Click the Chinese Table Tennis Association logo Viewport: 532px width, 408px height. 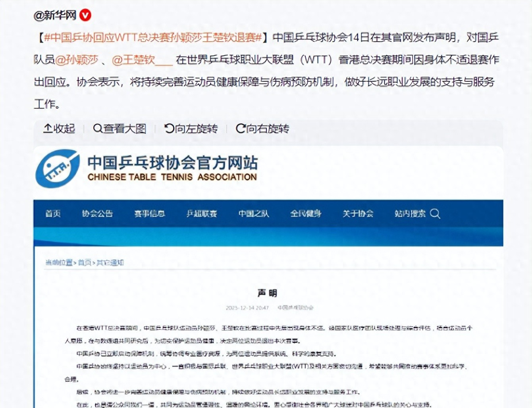click(57, 169)
